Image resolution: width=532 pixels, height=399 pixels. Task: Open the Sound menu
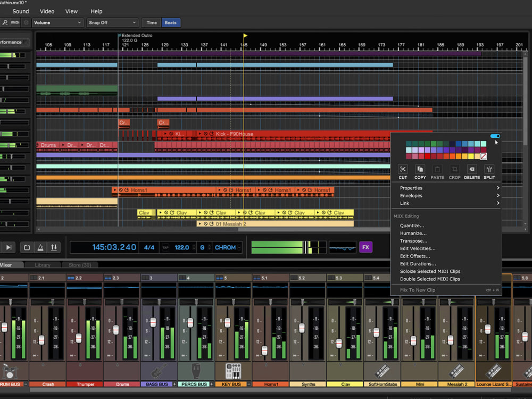[21, 11]
